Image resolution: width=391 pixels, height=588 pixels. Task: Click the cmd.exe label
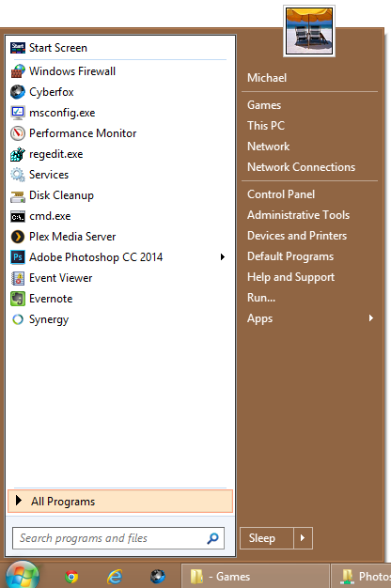pyautogui.click(x=50, y=216)
